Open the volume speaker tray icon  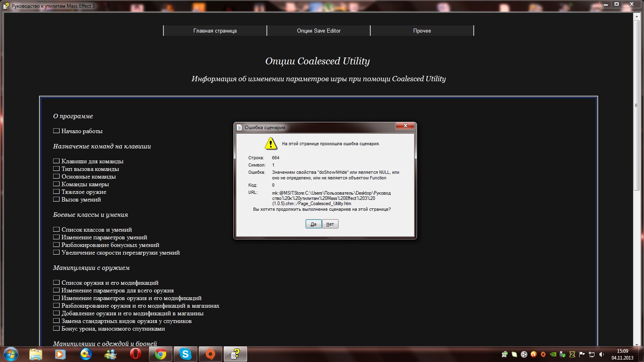tap(601, 354)
